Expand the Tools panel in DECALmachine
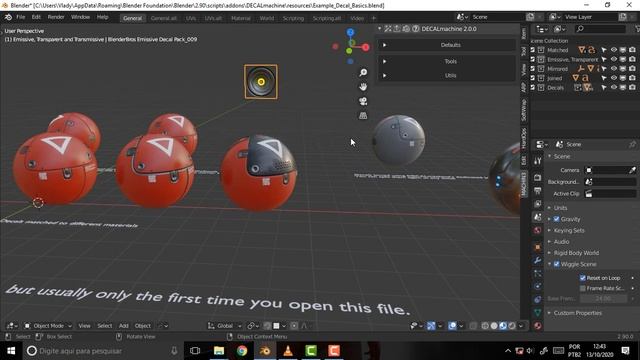Screen dimensions: 640x360 point(447,61)
